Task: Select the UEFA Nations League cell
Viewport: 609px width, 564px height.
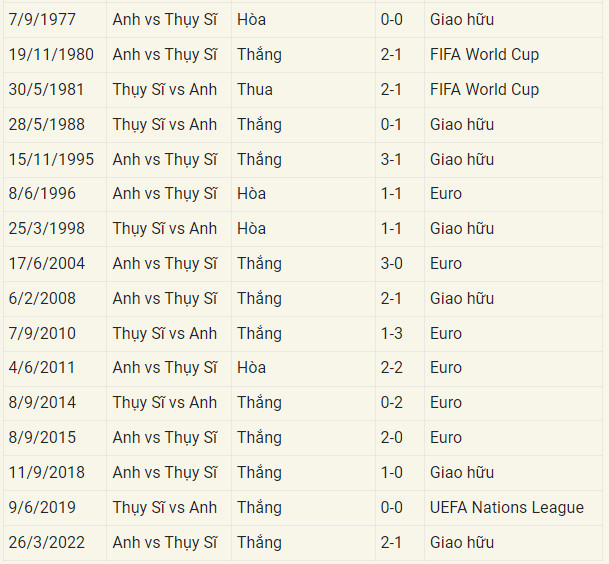Action: tap(506, 507)
